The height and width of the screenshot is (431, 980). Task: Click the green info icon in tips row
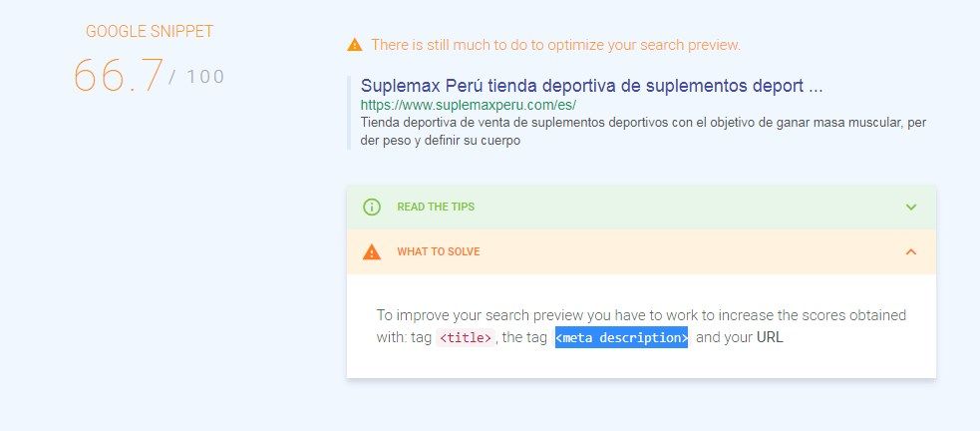coord(371,208)
